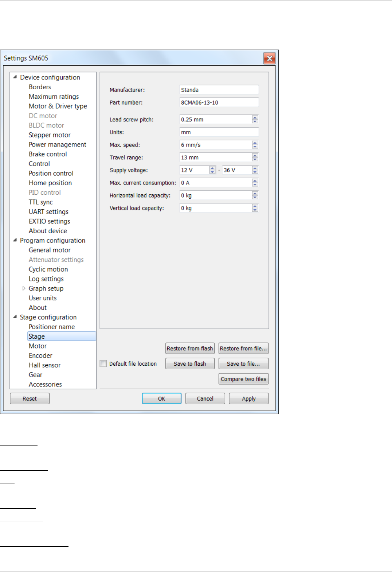
Task: Open the Position control page
Action: [51, 173]
